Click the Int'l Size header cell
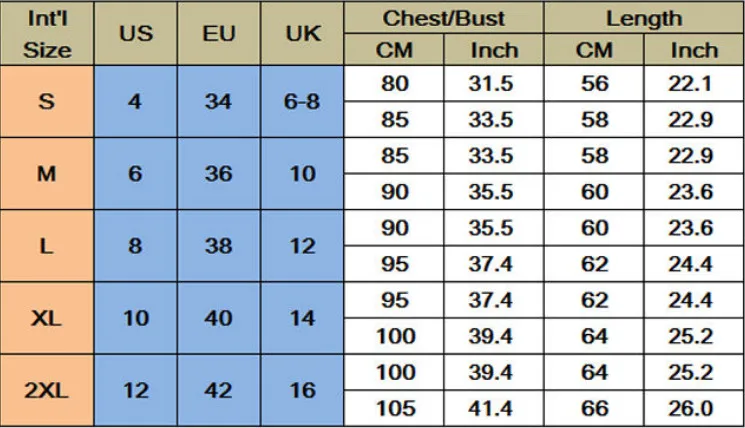This screenshot has width=745, height=428. click(47, 33)
